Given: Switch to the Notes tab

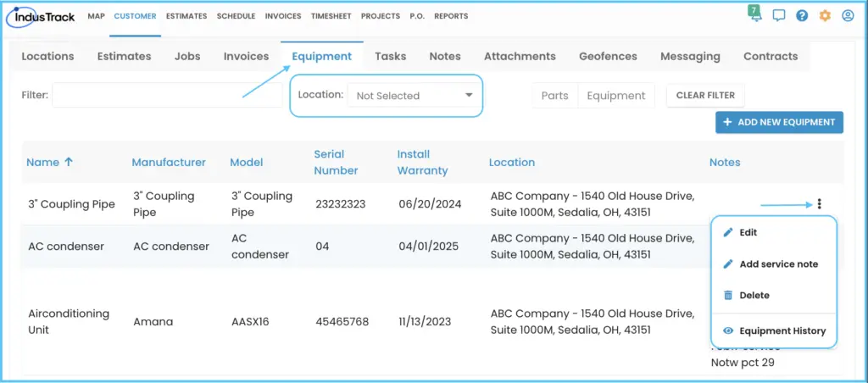Looking at the screenshot, I should click(445, 56).
